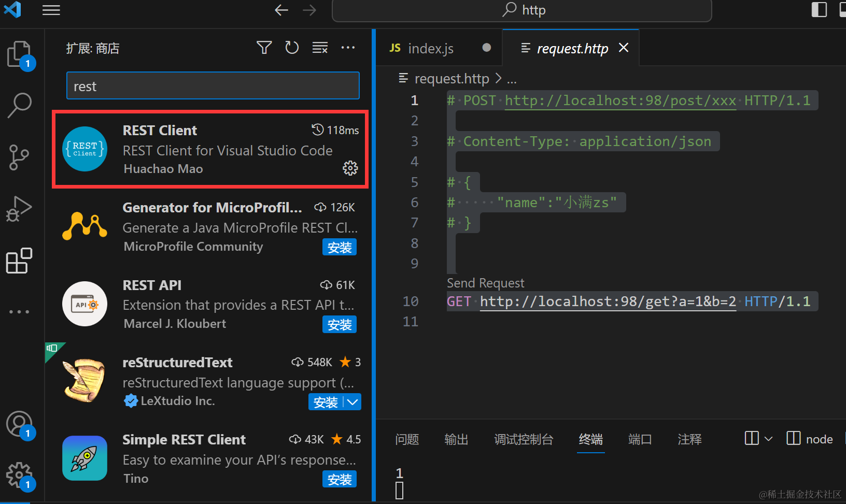Open the reStructuredText install options dropdown
Viewport: 846px width, 504px height.
tap(353, 402)
